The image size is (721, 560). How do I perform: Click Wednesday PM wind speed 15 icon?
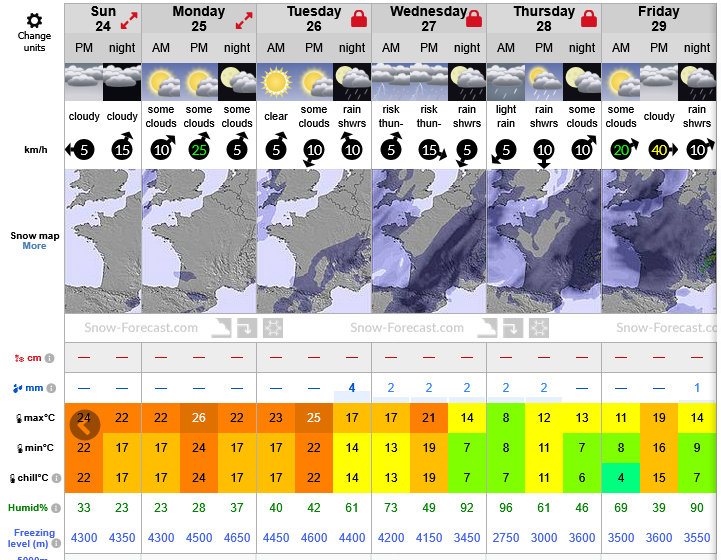pos(431,150)
